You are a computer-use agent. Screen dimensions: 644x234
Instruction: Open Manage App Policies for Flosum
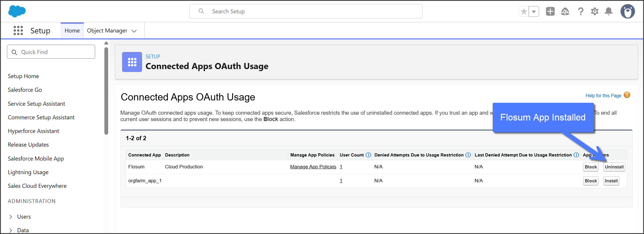[313, 167]
